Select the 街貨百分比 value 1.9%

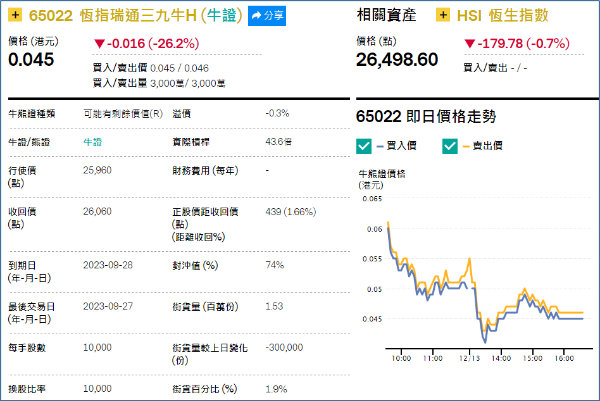coord(276,389)
